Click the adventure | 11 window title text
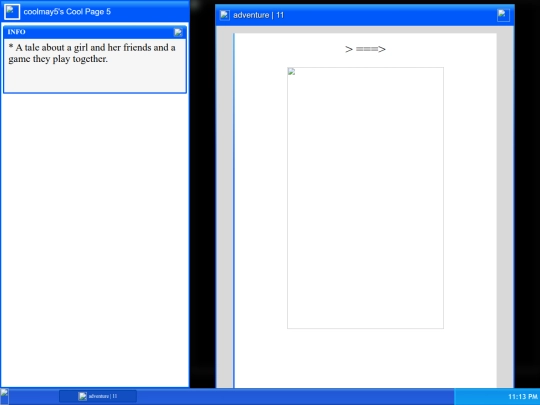 (x=258, y=15)
